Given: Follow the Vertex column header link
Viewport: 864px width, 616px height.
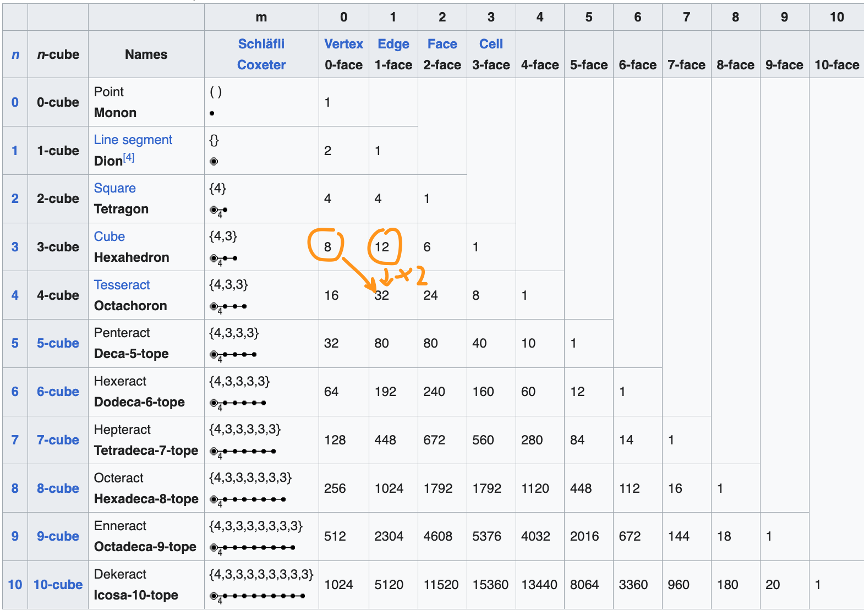Looking at the screenshot, I should tap(343, 44).
